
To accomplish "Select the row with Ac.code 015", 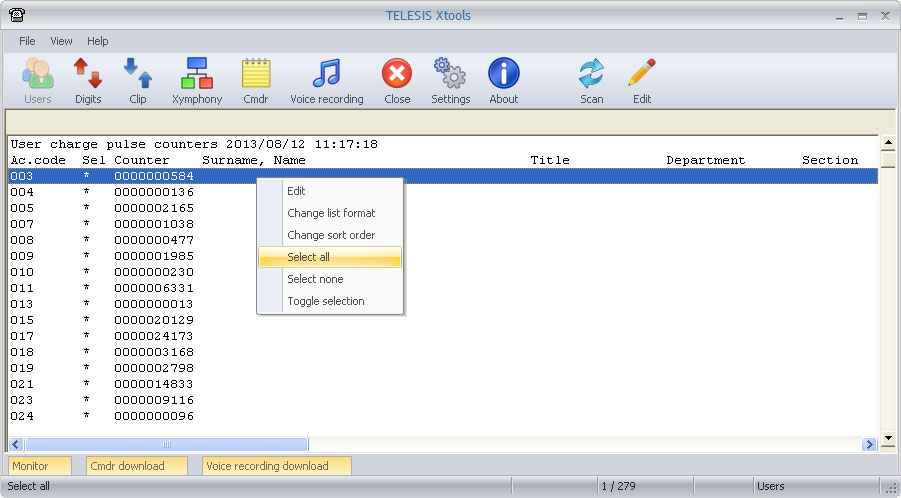I will 100,320.
